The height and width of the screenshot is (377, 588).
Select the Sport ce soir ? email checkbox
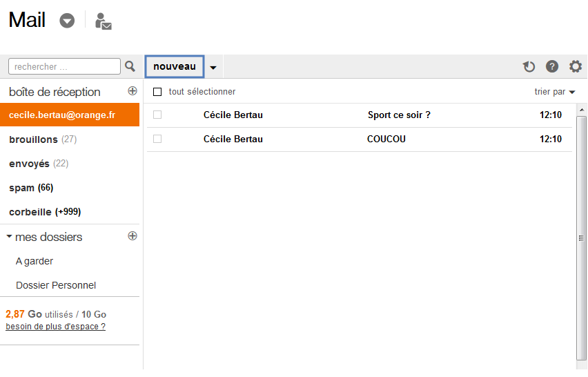(x=157, y=115)
